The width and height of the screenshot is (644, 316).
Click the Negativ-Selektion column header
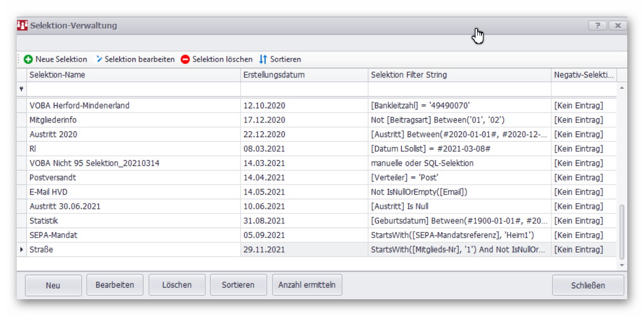(584, 75)
